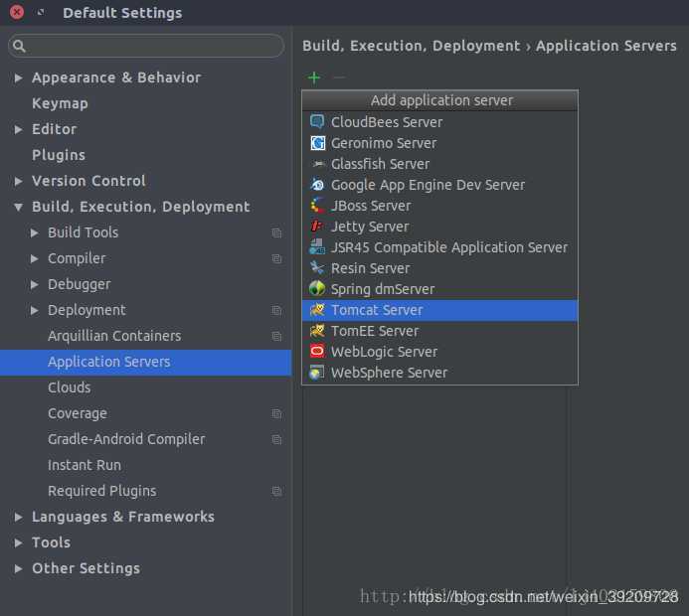Click project-level icon beside Build Tools
The width and height of the screenshot is (689, 616).
(x=276, y=232)
